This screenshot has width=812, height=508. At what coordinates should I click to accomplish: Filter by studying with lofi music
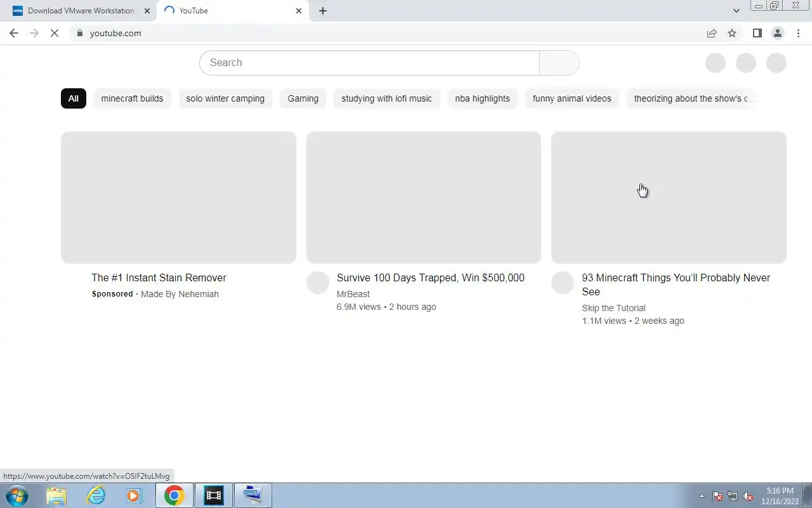point(386,98)
